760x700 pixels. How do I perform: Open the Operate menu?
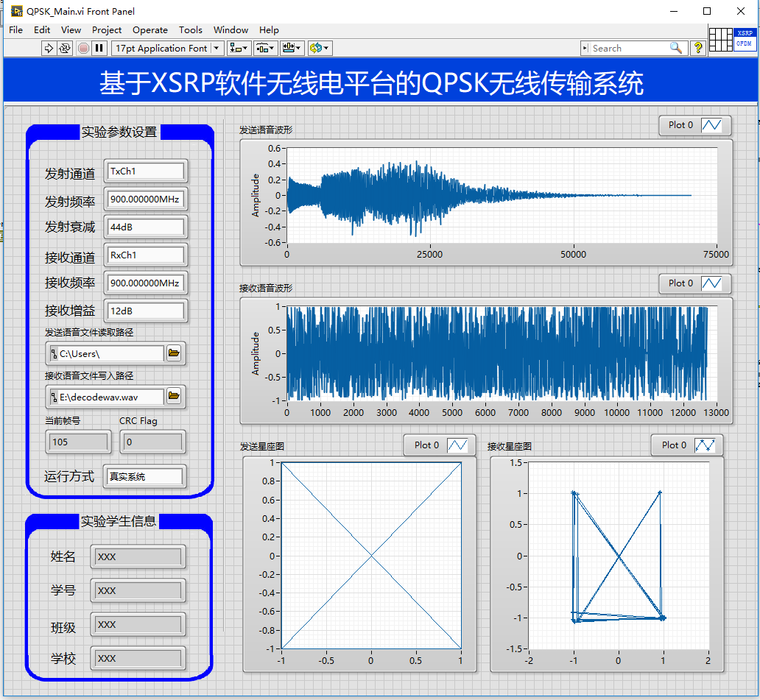150,30
